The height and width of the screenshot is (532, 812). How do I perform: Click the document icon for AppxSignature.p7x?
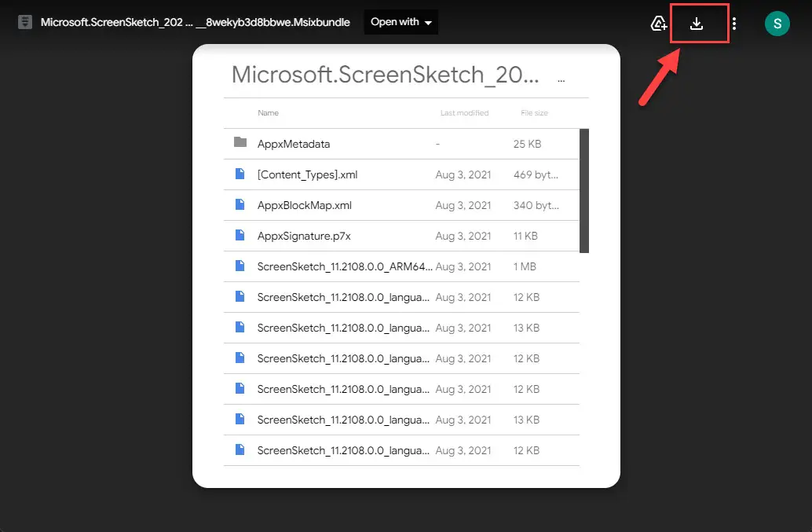pos(240,236)
